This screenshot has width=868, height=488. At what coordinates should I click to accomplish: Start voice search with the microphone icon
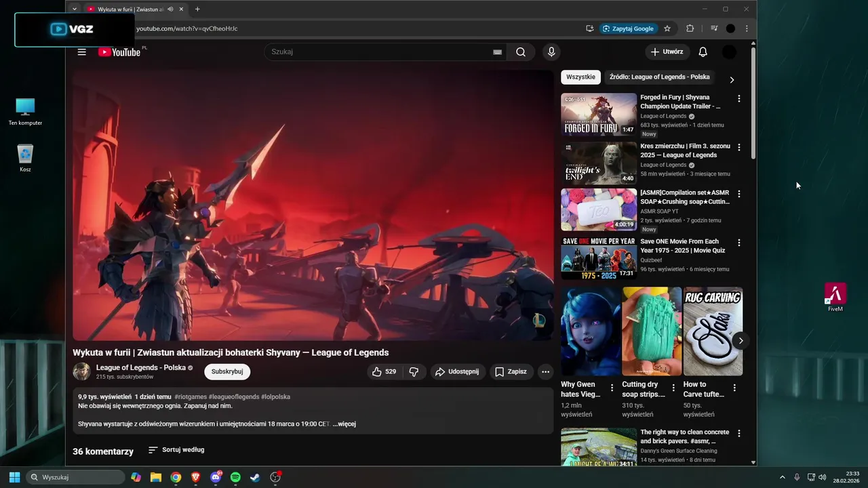coord(551,52)
